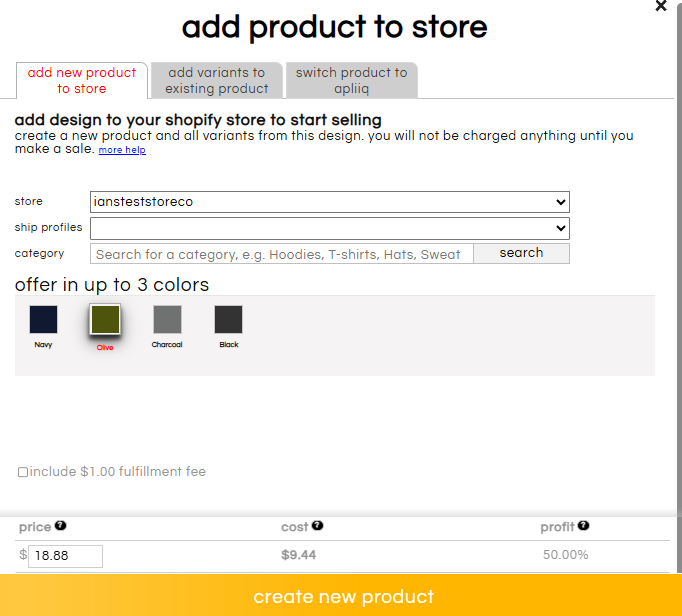Enable the $1.00 fulfillment fee checkbox
682x616 pixels.
(x=23, y=472)
